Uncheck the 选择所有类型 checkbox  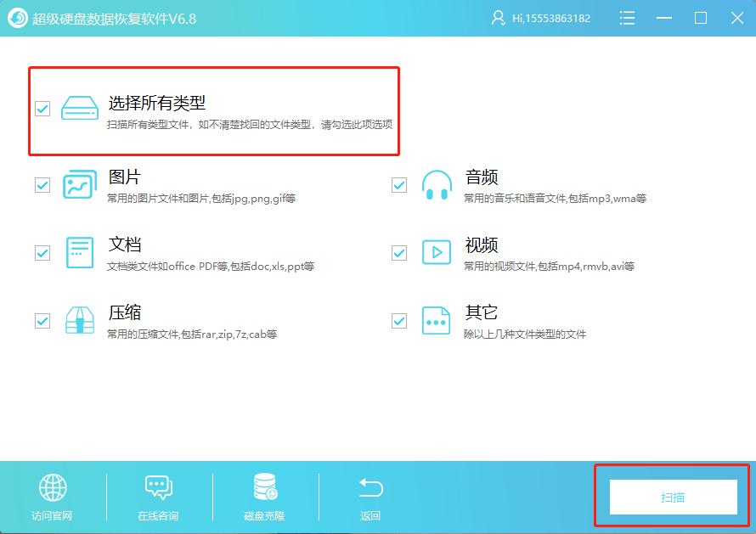tap(41, 109)
